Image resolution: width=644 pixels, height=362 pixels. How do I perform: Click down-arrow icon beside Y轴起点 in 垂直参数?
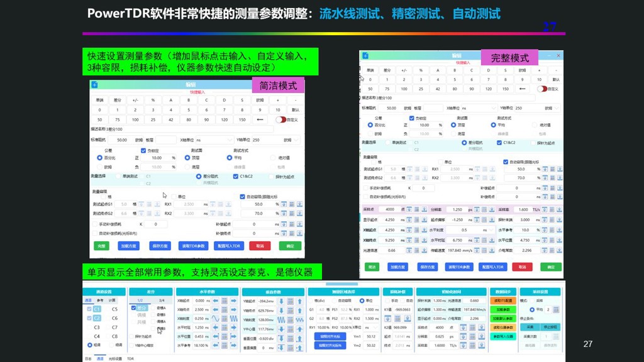click(281, 301)
